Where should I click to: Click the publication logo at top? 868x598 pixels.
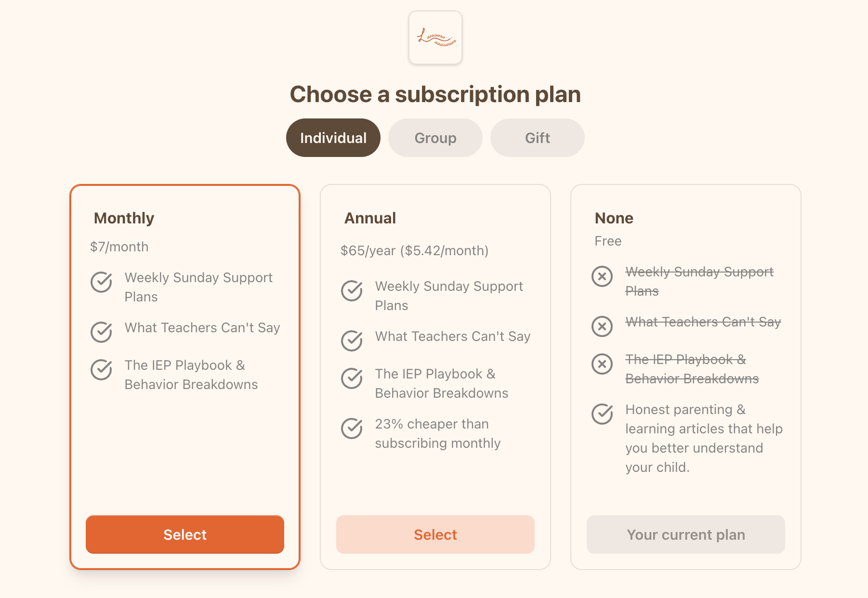pyautogui.click(x=435, y=38)
